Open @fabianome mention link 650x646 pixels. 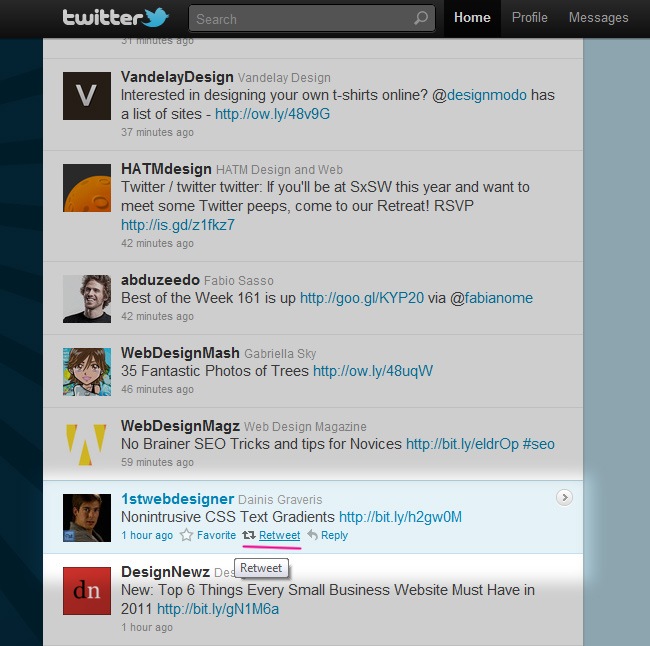tap(492, 298)
